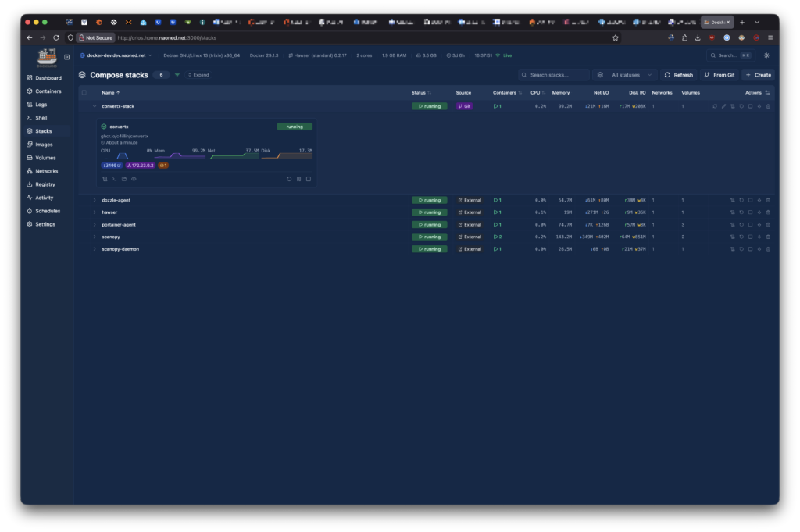Open the column settings toggle beside Actions
Image resolution: width=800 pixels, height=532 pixels.
[767, 92]
